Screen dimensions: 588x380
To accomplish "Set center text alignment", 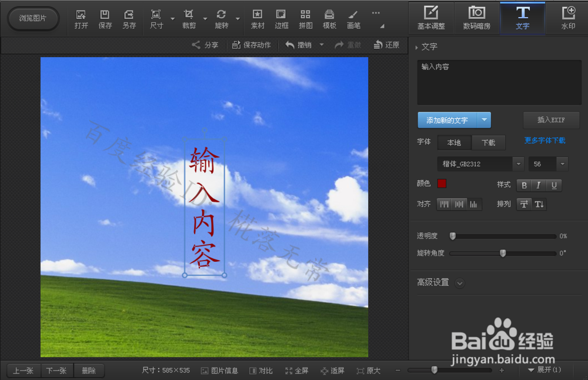I will (x=459, y=205).
